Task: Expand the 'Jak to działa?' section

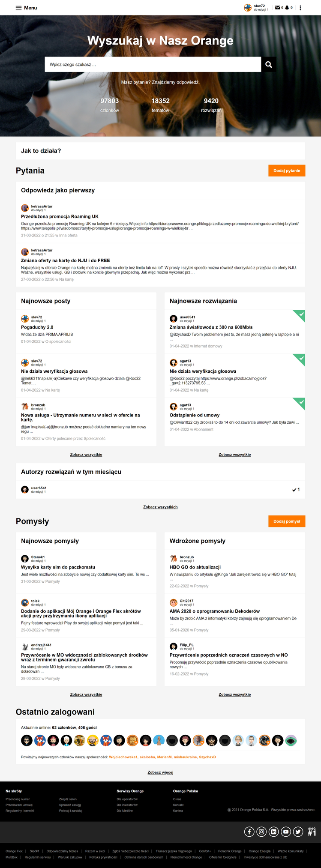Action: pos(160,151)
